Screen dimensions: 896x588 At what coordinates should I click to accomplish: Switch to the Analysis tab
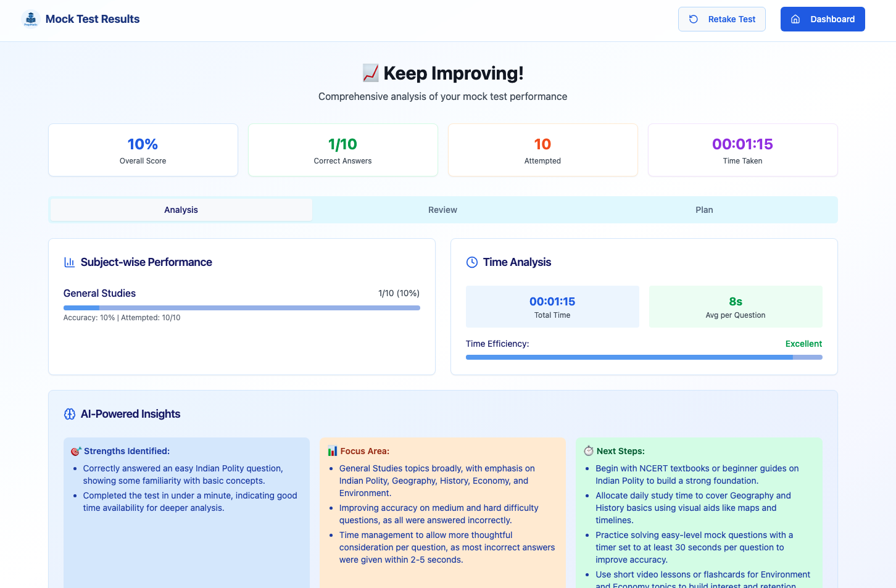[181, 210]
